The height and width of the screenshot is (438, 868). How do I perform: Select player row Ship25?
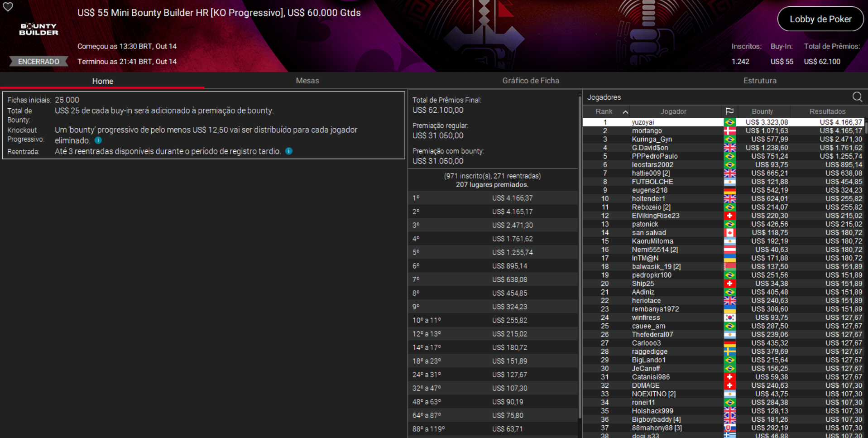click(723, 284)
